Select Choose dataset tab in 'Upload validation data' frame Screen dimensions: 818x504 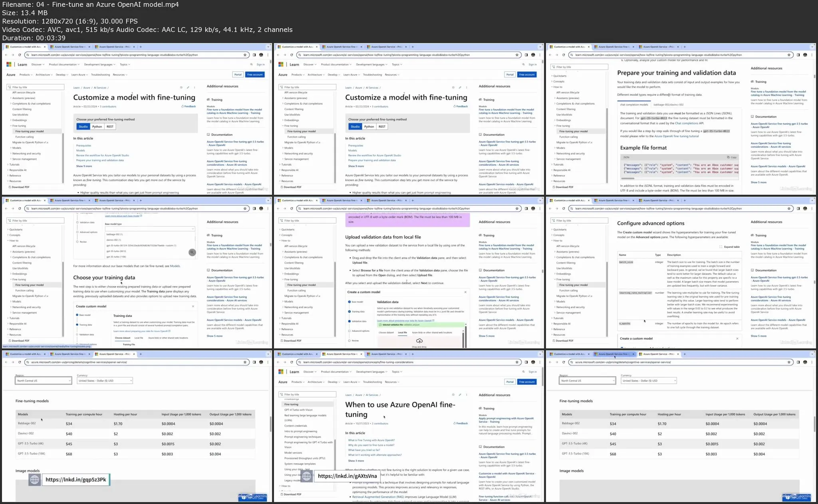(386, 332)
